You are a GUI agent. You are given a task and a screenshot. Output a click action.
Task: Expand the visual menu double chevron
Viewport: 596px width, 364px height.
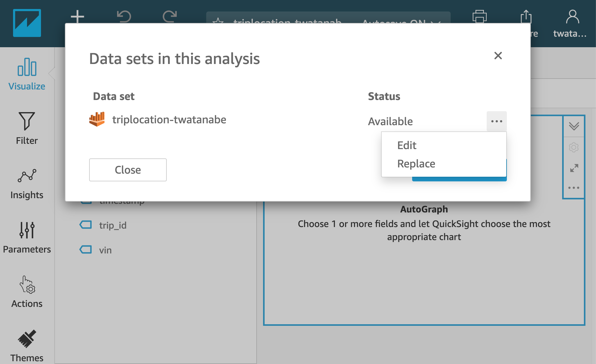574,126
